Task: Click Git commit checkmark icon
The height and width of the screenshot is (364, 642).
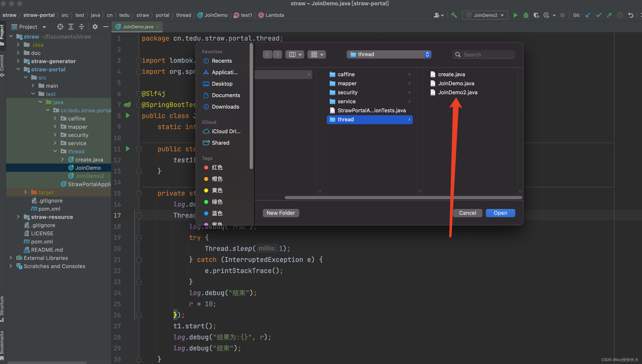Action: 599,15
